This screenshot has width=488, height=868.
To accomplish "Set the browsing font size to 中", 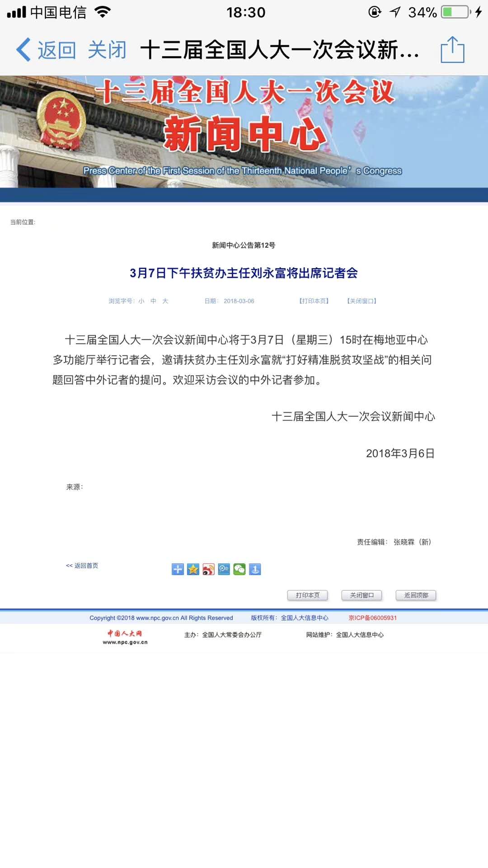I will (x=153, y=301).
